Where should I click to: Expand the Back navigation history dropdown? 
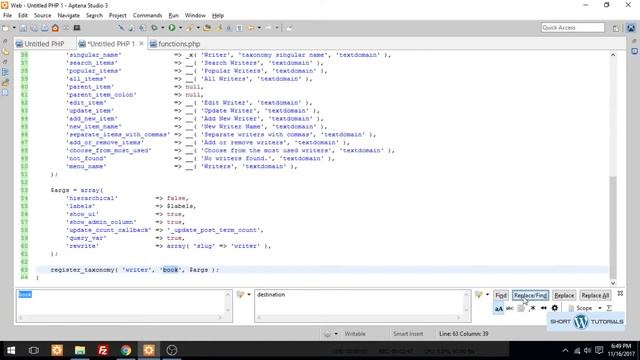(259, 28)
